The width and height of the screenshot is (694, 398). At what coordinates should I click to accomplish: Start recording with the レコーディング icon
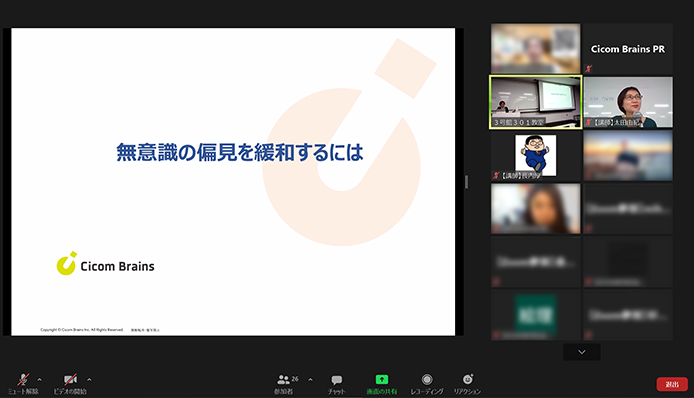tap(427, 379)
